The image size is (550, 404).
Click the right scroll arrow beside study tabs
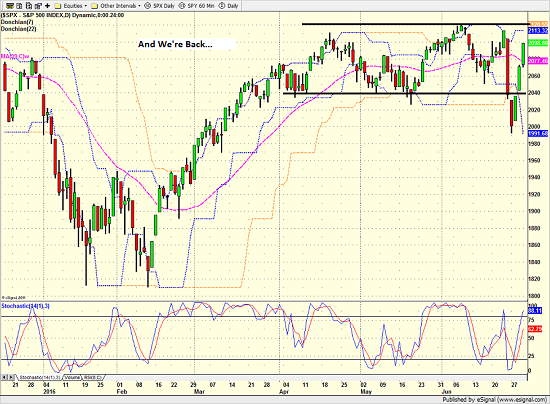click(x=11, y=377)
